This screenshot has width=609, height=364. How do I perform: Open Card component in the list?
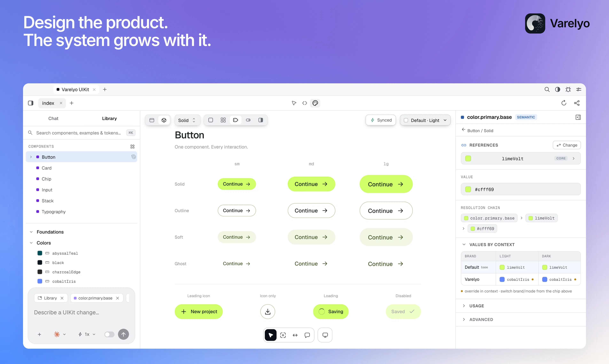81,168
